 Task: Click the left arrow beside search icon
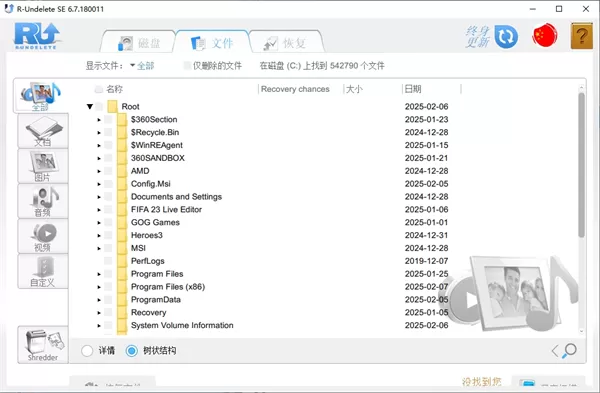(555, 351)
